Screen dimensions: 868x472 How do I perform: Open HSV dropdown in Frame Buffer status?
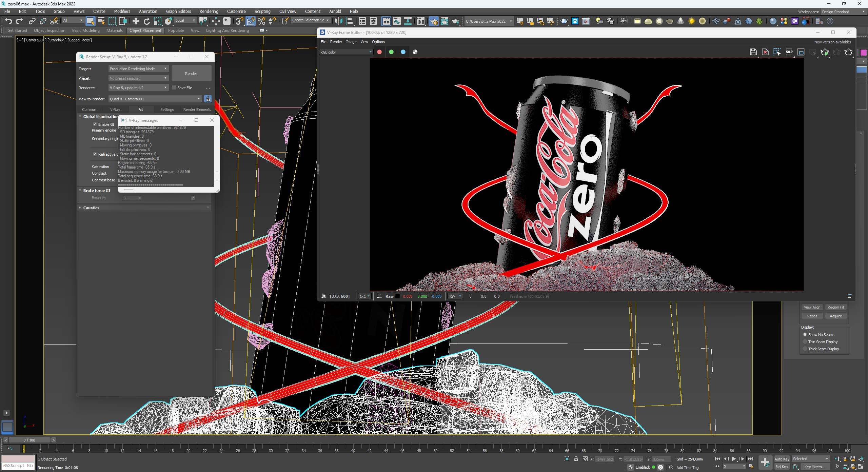click(455, 296)
